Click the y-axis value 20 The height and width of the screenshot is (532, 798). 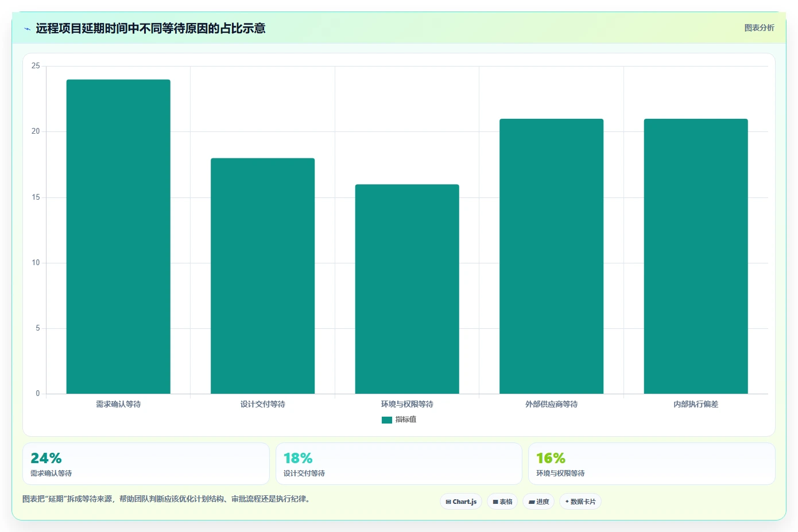coord(36,131)
